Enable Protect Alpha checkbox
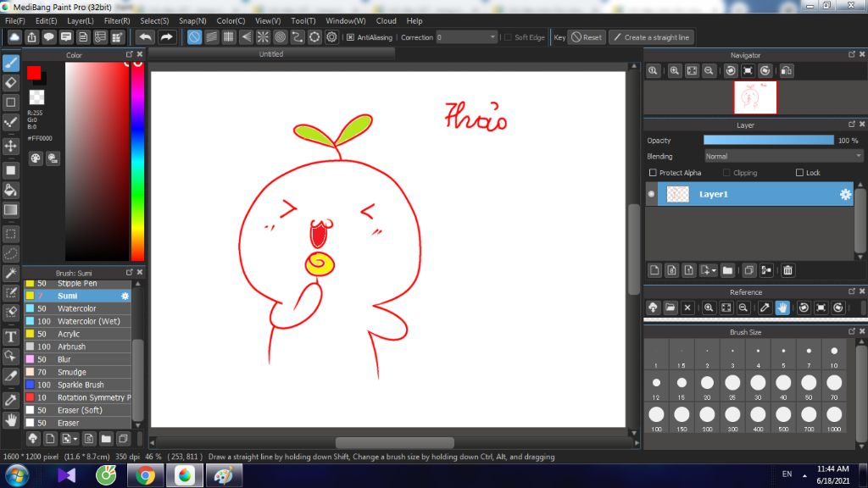Screen dimensions: 868x488 click(653, 173)
